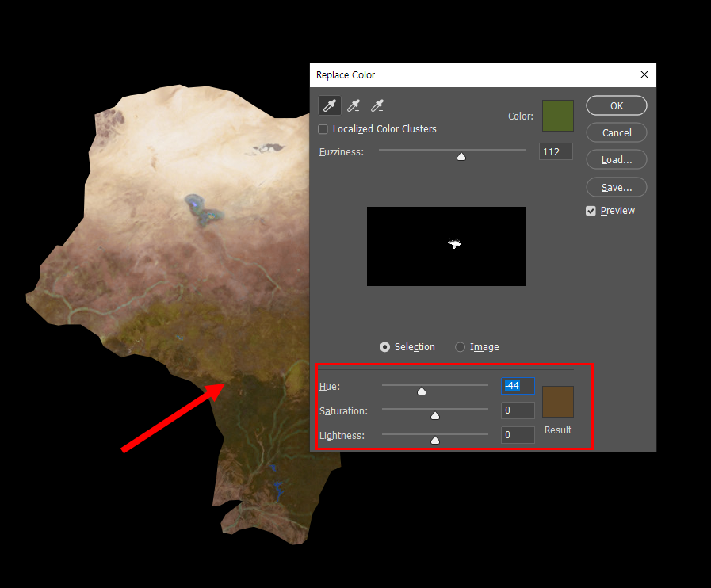Choose the Selection radio button

pos(384,347)
